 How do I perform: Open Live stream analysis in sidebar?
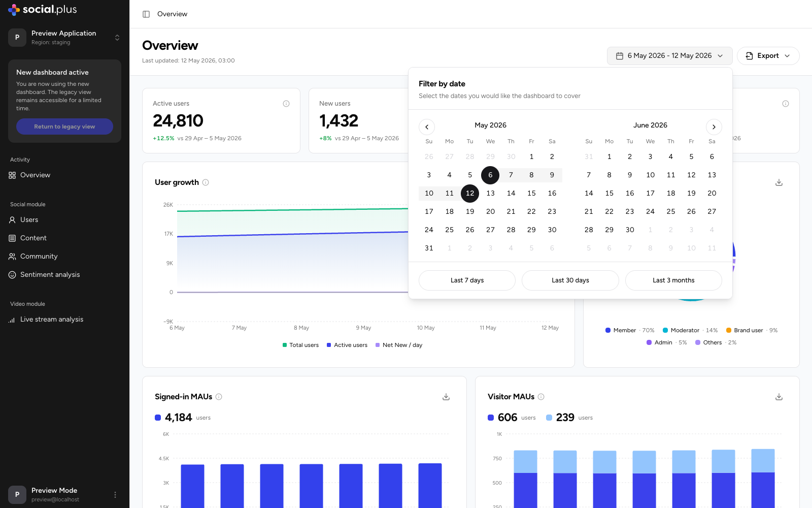[64, 320]
